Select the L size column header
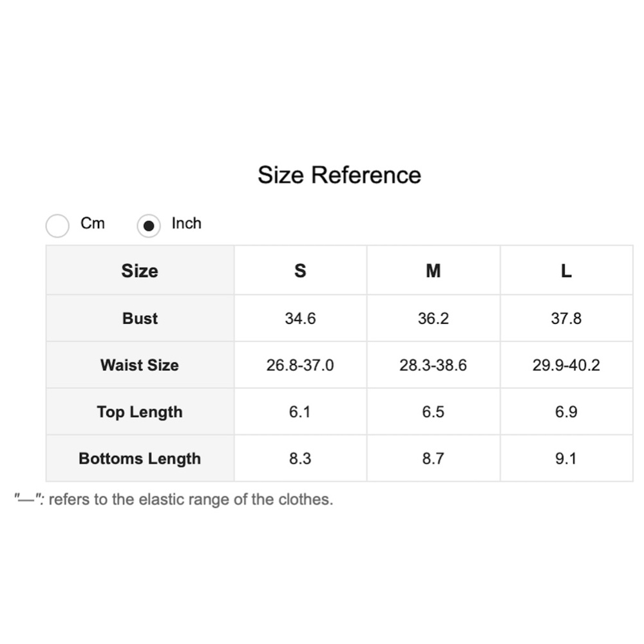Image resolution: width=644 pixels, height=644 pixels. (566, 271)
